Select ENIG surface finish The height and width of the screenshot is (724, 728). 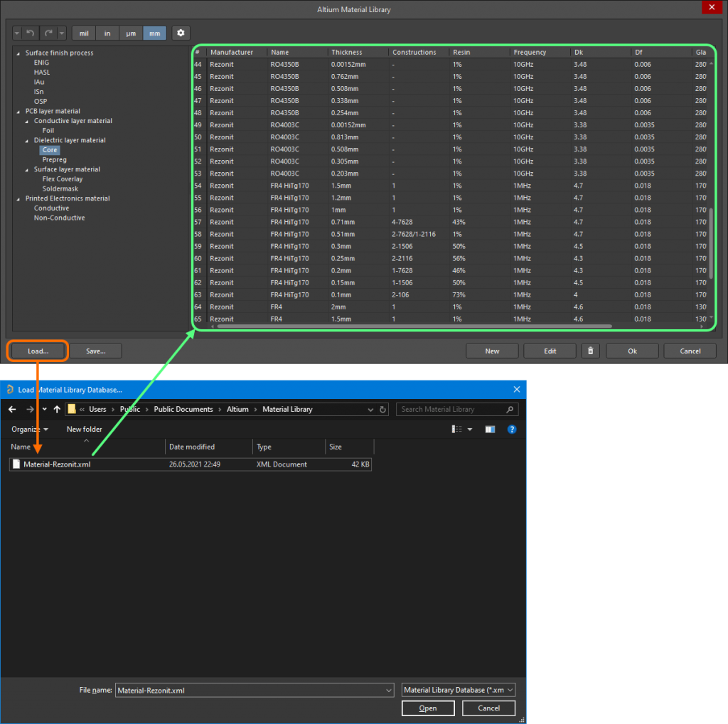tap(41, 62)
